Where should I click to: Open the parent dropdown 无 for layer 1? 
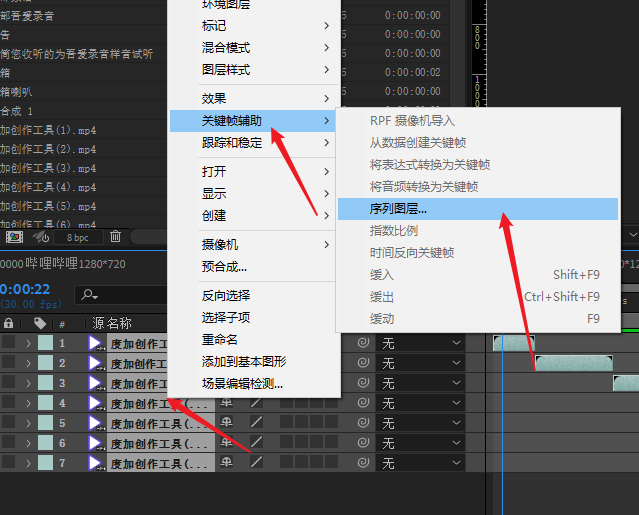point(421,343)
